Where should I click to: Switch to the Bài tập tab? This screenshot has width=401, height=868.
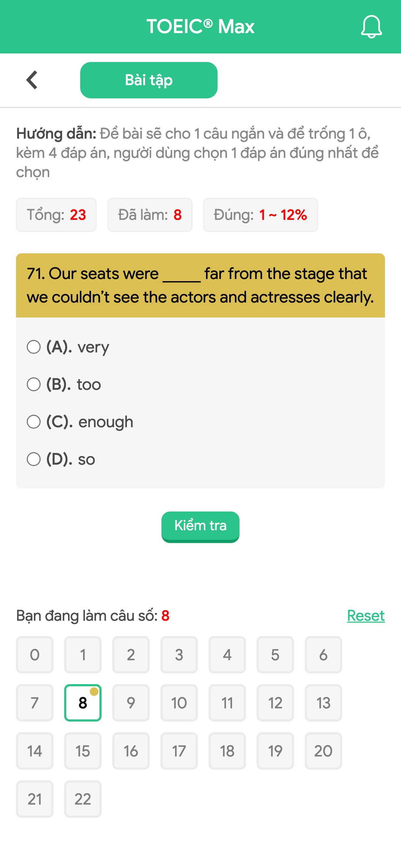149,80
